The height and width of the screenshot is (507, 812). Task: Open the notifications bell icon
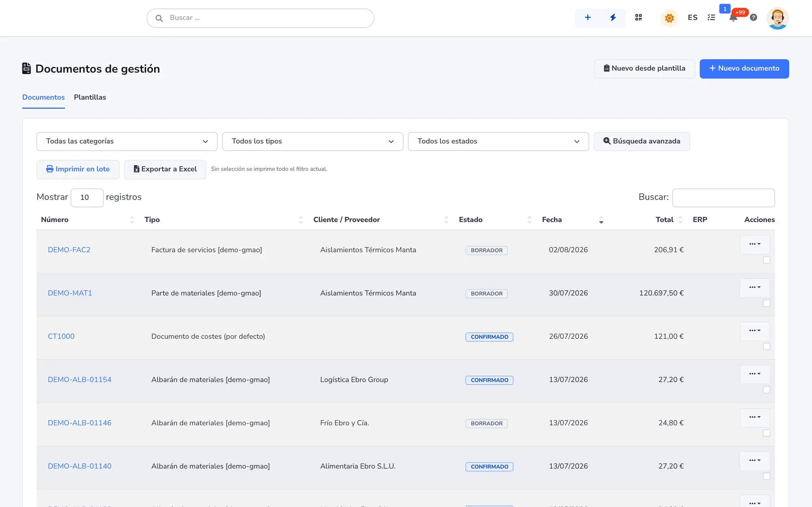click(733, 17)
